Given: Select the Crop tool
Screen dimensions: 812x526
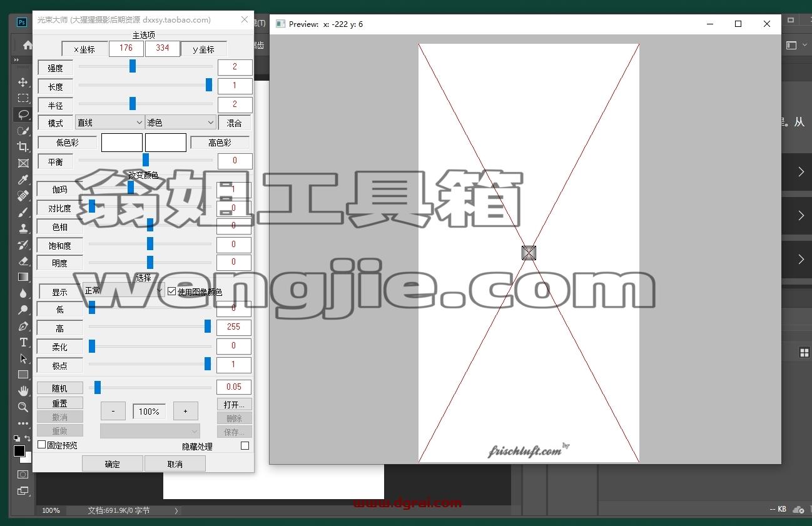Looking at the screenshot, I should point(23,147).
